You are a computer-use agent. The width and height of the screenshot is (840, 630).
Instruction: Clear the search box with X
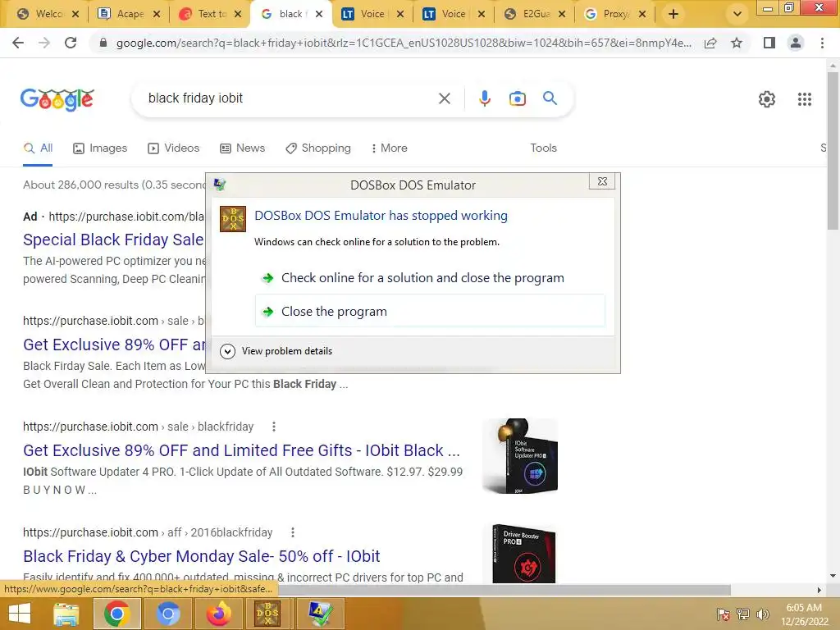(444, 98)
